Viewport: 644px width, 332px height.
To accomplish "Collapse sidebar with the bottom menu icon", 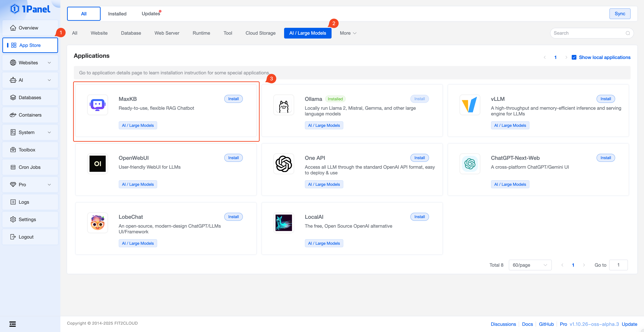I will point(13,324).
